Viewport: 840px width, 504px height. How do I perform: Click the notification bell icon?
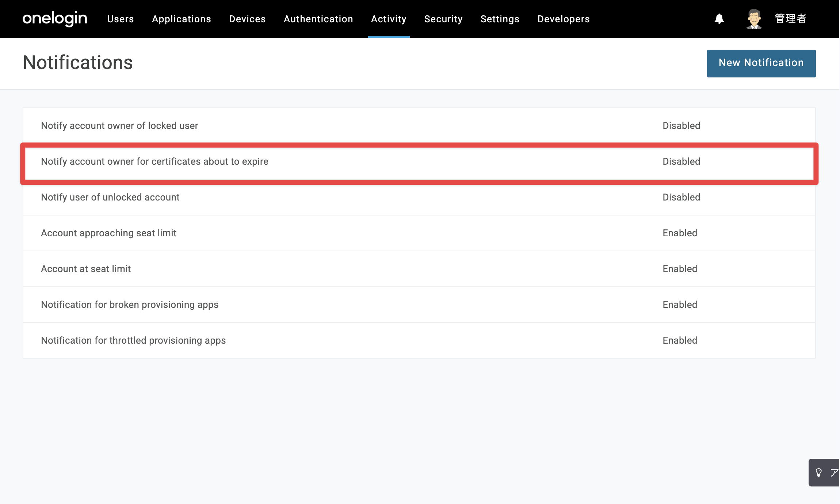(x=719, y=19)
